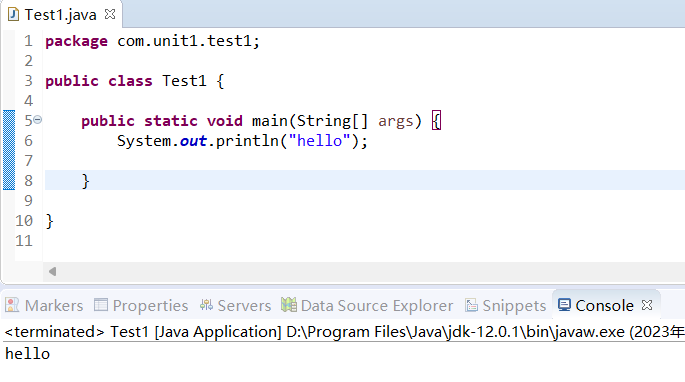Image resolution: width=685 pixels, height=382 pixels.
Task: Switch to the Markers tab
Action: click(x=44, y=305)
